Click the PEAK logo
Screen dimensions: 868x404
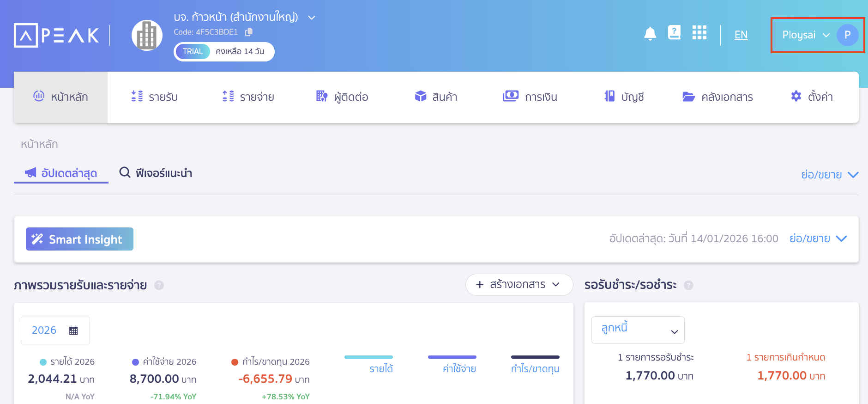[x=57, y=36]
